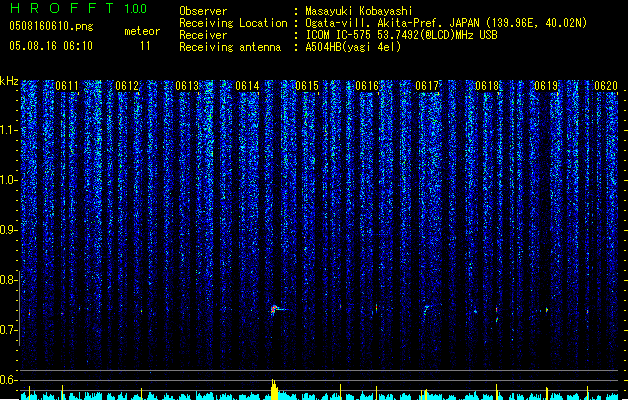629x400 pixels.
Task: Click the HROFFT 1.0.0 title text
Action: coord(79,8)
